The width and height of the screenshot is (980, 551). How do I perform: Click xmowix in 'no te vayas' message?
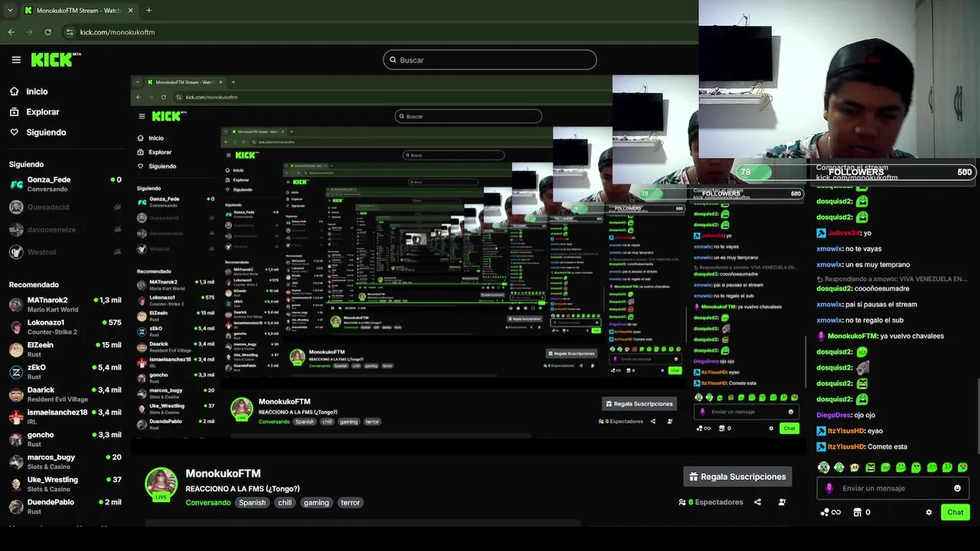pos(829,249)
